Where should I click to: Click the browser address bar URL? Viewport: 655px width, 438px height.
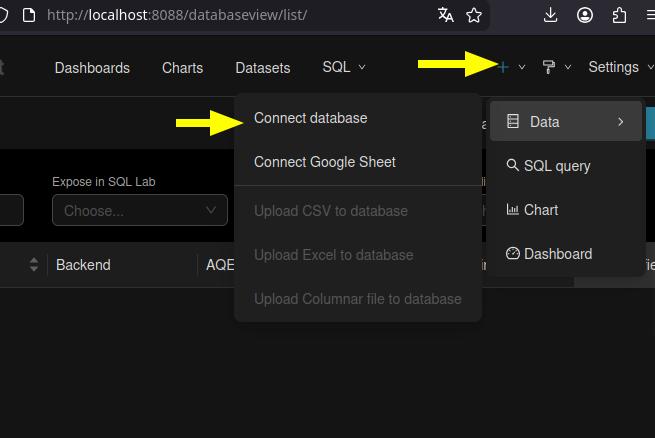point(177,15)
